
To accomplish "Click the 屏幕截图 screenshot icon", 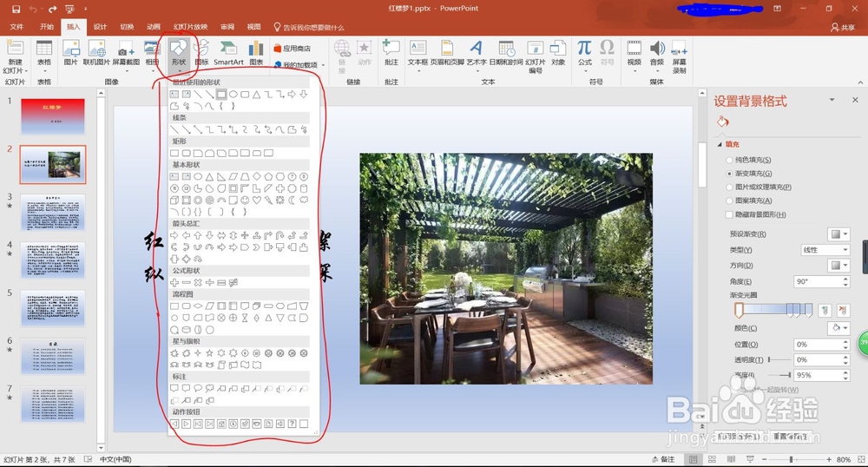I will click(x=126, y=48).
